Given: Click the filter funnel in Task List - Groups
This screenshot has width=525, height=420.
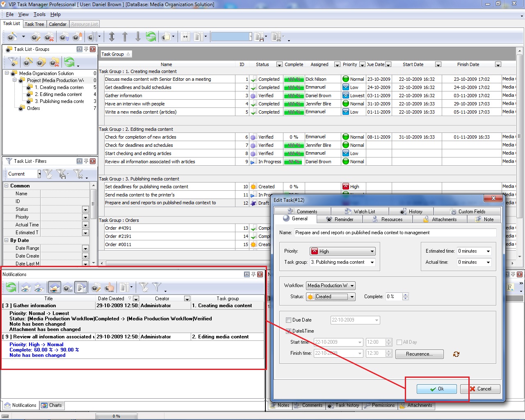Looking at the screenshot, I should [x=14, y=62].
